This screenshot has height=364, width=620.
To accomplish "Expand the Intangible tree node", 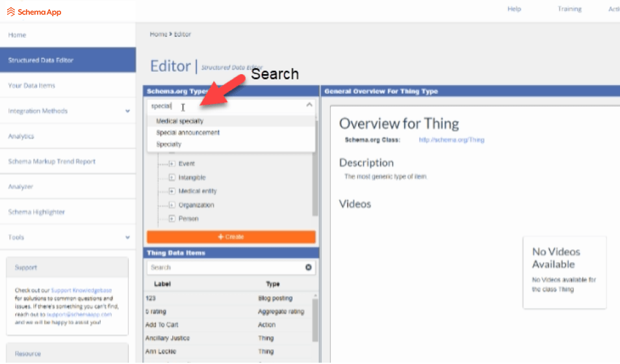I will pyautogui.click(x=172, y=177).
